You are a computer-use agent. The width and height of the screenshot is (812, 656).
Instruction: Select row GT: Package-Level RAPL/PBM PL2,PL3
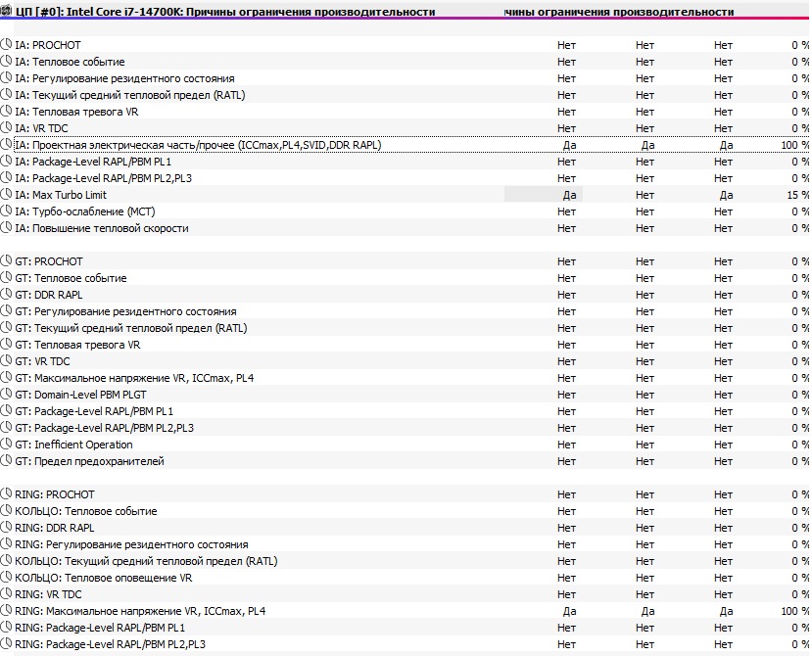click(406, 428)
